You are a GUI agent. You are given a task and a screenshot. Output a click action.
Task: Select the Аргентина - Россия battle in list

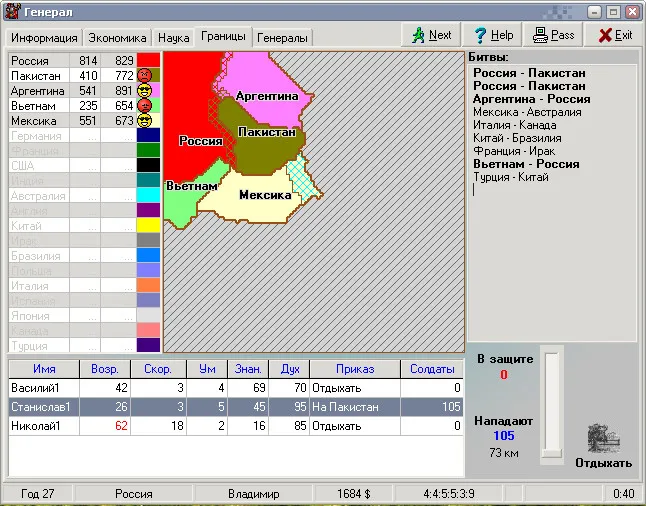pyautogui.click(x=531, y=99)
